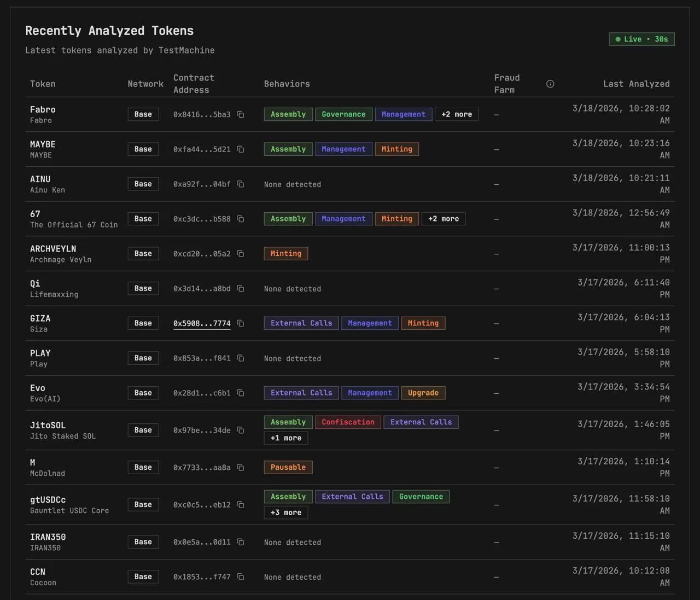Copy the Fabro contract address
The image size is (700, 600).
click(x=241, y=114)
